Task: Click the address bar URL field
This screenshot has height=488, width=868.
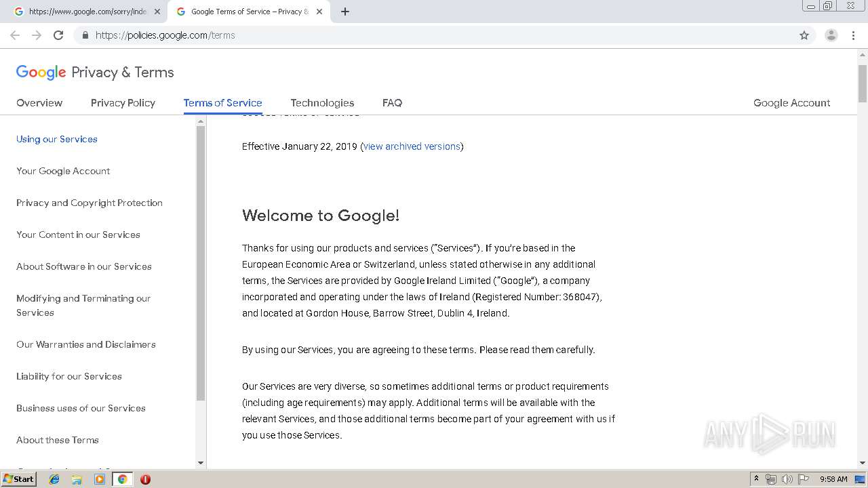Action: point(444,35)
